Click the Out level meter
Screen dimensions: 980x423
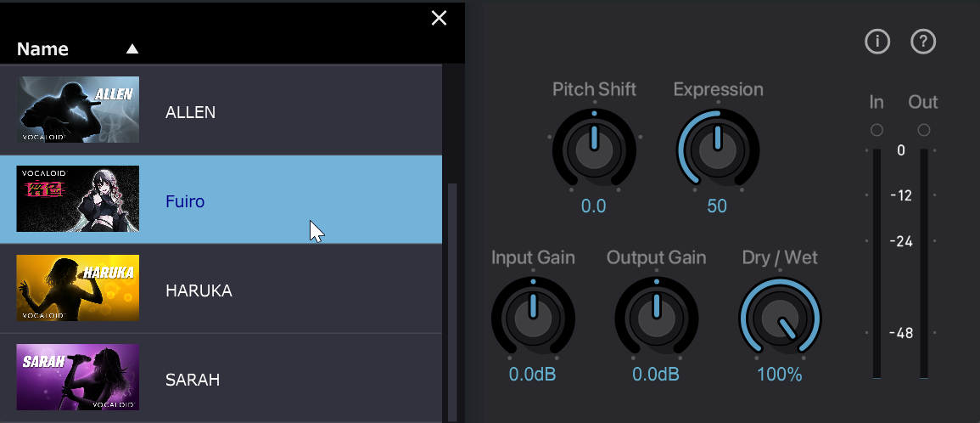click(924, 263)
